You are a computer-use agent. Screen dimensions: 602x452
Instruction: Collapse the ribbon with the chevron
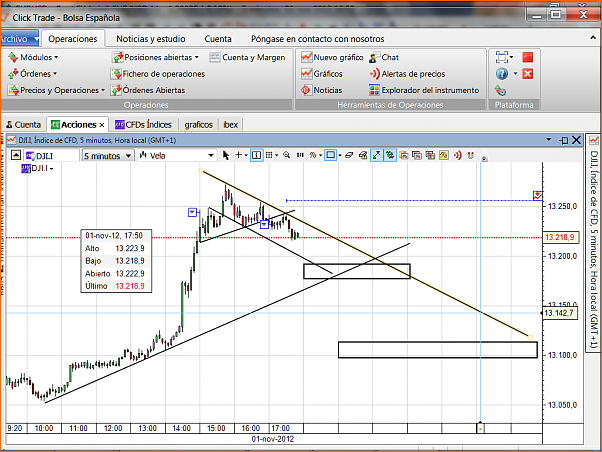tap(593, 38)
